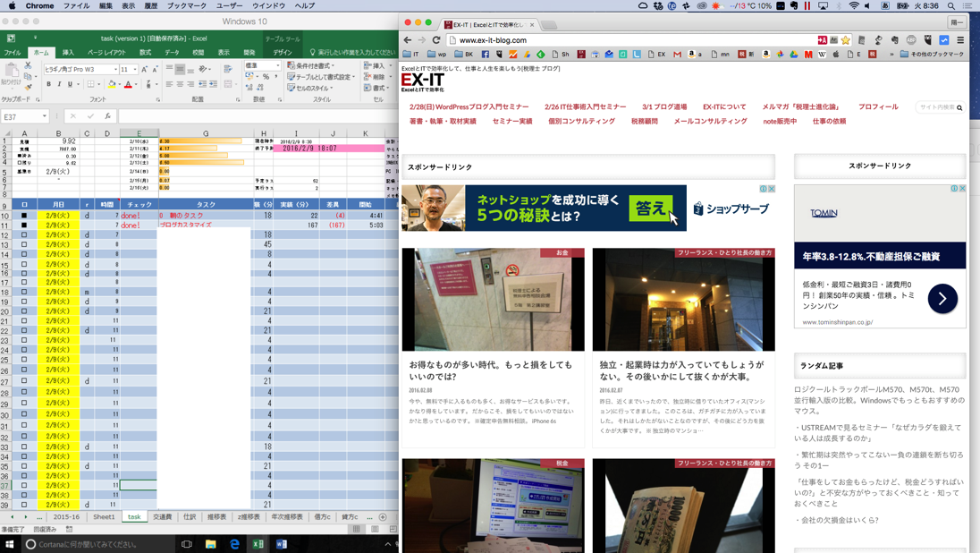
Task: Switch to the ページレイアウト ribbon tab
Action: tap(107, 53)
